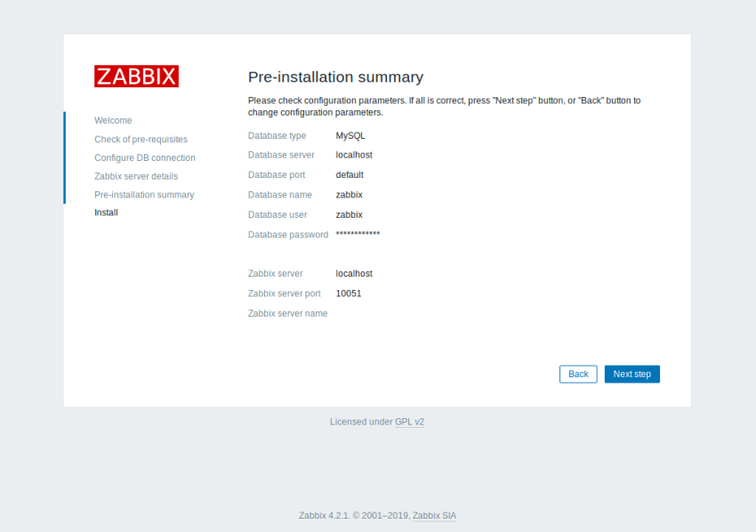Go back with the Back button
This screenshot has height=532, width=756.
coord(578,374)
